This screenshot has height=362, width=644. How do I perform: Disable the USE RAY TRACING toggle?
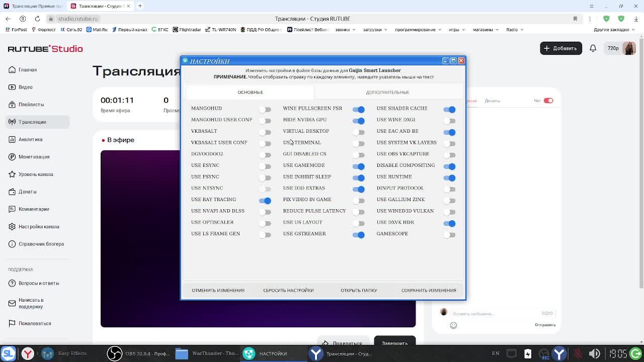coord(265,201)
